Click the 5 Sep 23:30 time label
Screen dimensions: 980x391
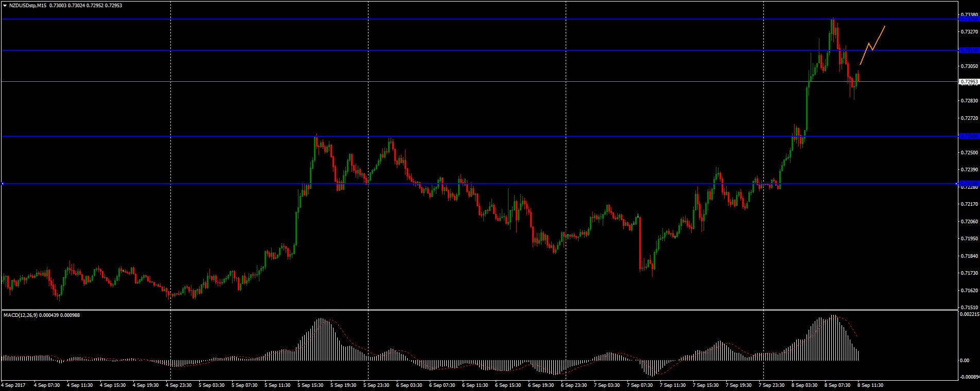tap(377, 385)
